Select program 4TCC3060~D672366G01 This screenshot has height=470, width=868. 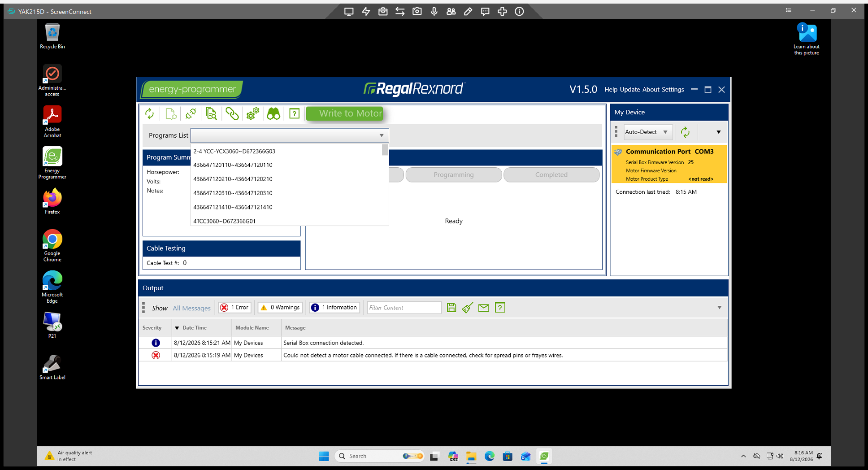[224, 221]
